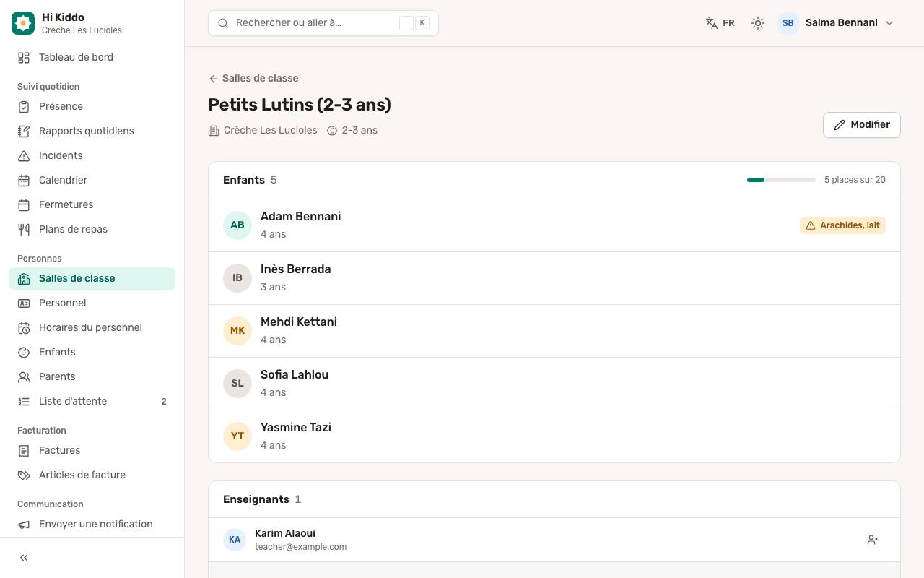Toggle the light/dark theme sun button
The image size is (924, 578).
758,23
